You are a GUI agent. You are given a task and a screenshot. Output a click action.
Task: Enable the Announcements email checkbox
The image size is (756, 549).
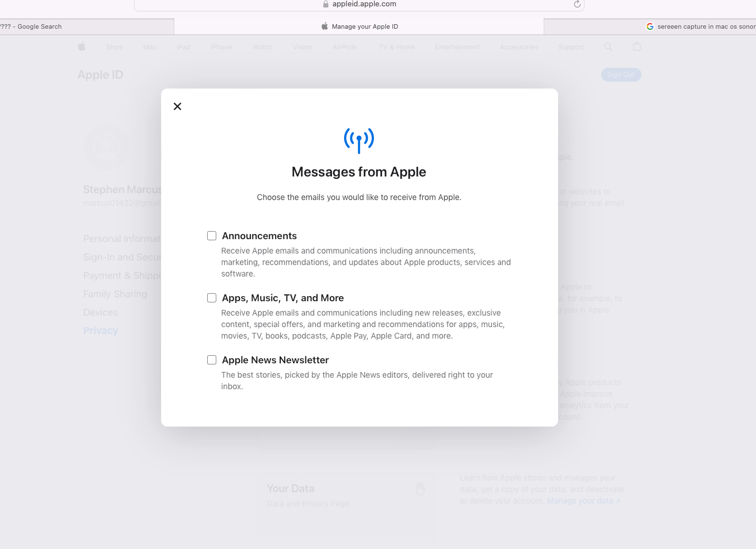coord(212,236)
